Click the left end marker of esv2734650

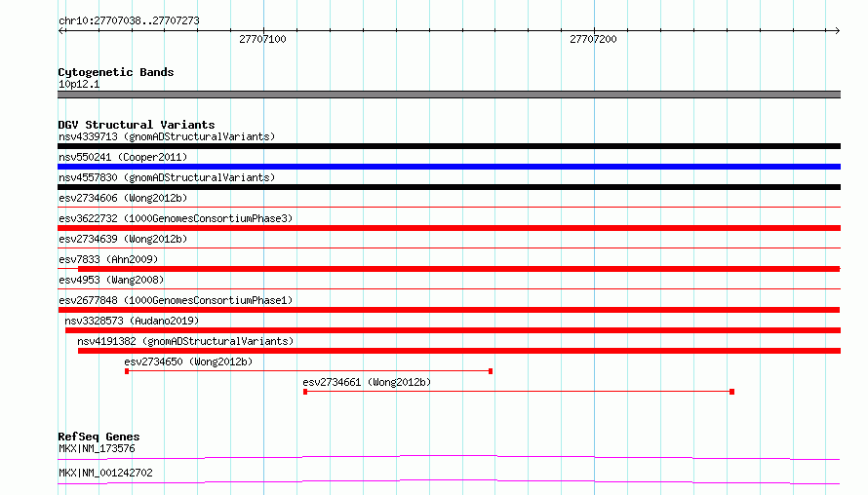pyautogui.click(x=127, y=371)
